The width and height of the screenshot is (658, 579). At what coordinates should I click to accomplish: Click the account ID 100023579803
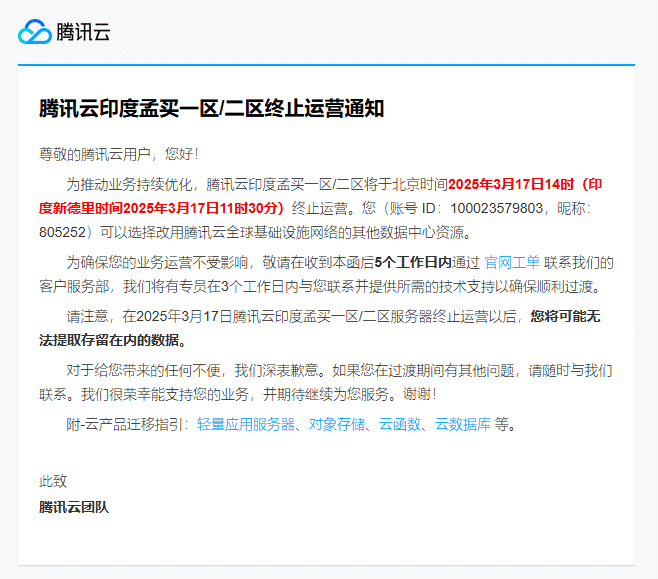pyautogui.click(x=496, y=208)
